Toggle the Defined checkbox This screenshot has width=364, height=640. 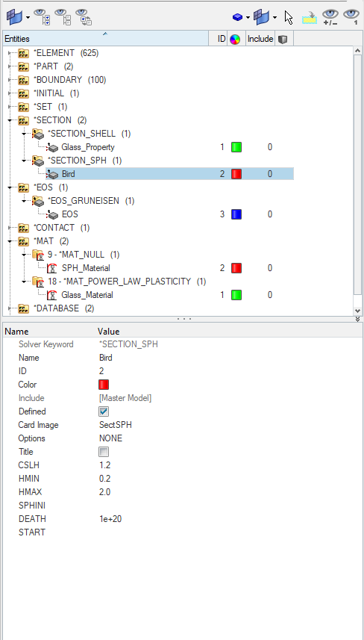tap(104, 411)
